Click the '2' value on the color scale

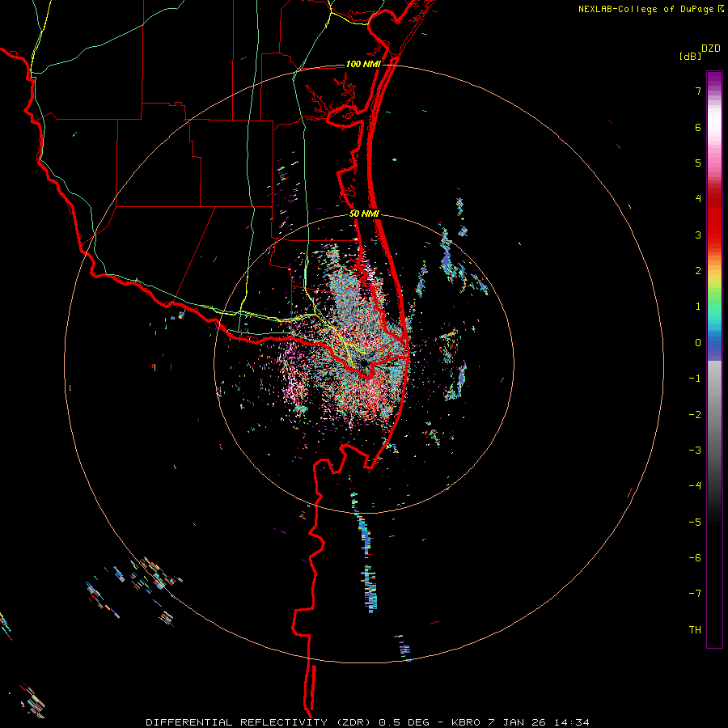click(698, 271)
